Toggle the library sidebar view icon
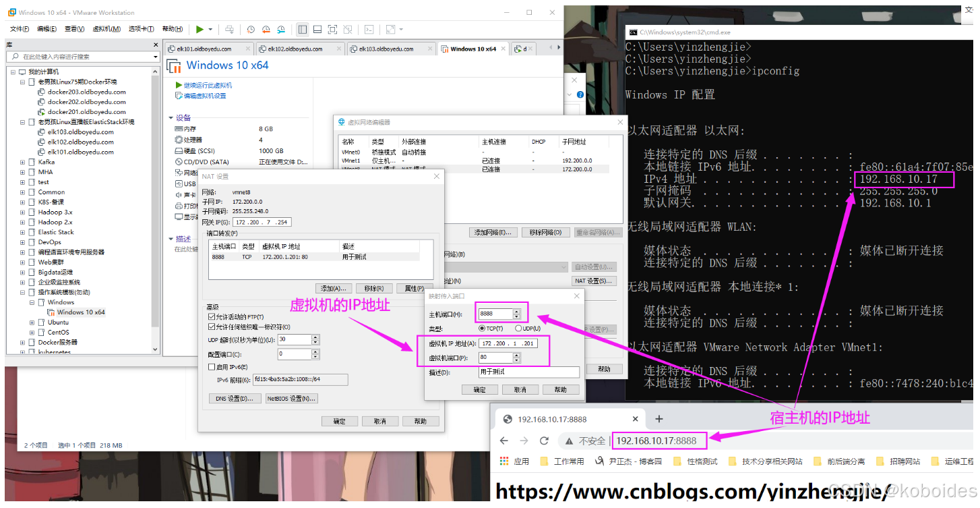980x508 pixels. [302, 29]
